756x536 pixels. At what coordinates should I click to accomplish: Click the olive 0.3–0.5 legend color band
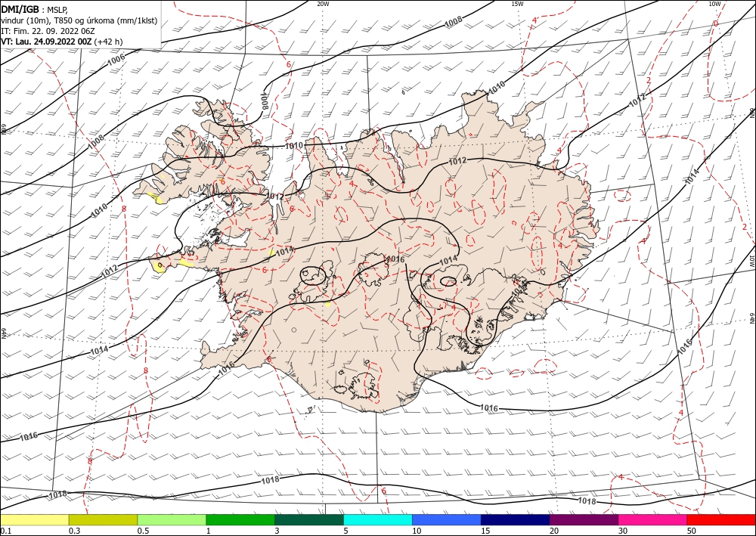103,519
